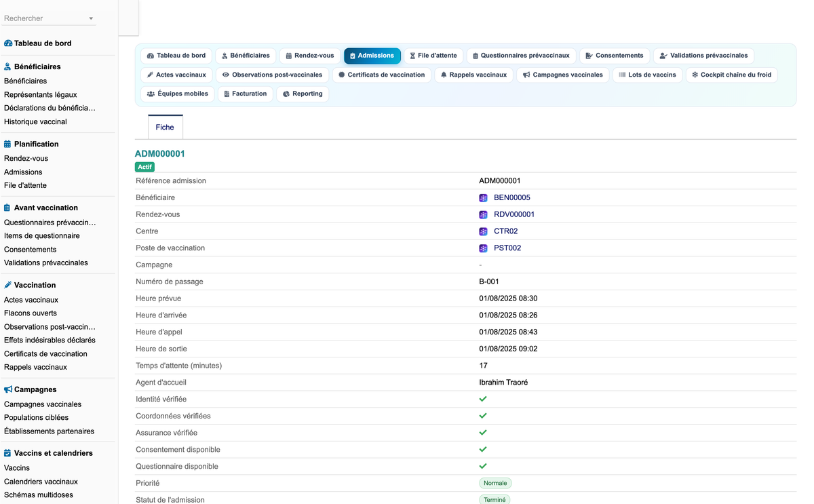814x504 pixels.
Task: Open Populations ciblées in sidebar
Action: 36,418
